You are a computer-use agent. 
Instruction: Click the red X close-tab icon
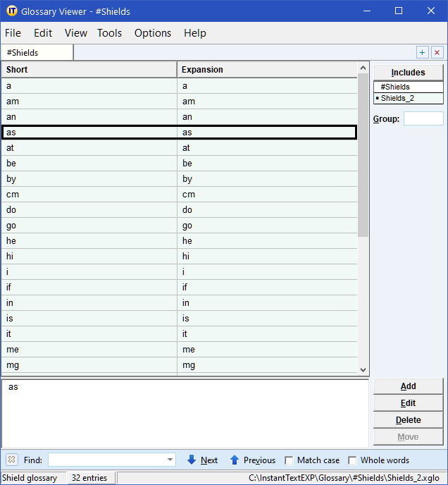437,53
